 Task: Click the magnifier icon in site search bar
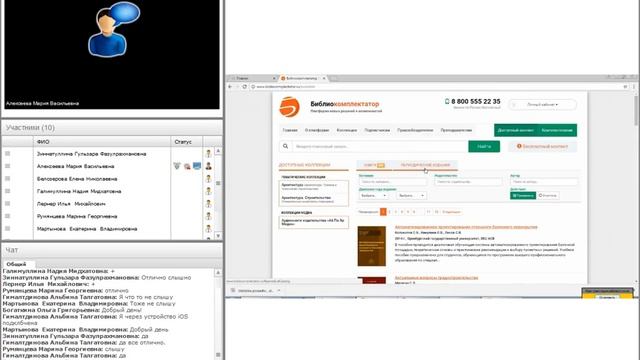click(x=285, y=146)
